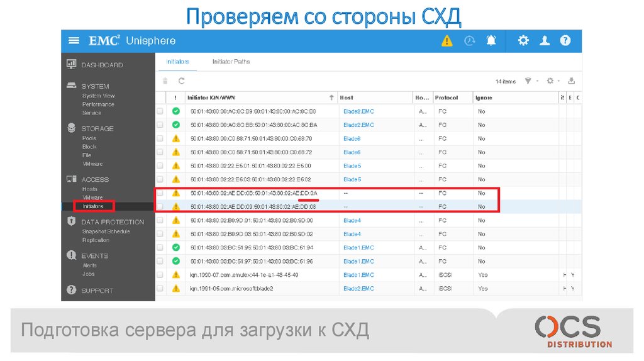Click the Data Protection shield icon
The height and width of the screenshot is (361, 644).
click(x=72, y=221)
